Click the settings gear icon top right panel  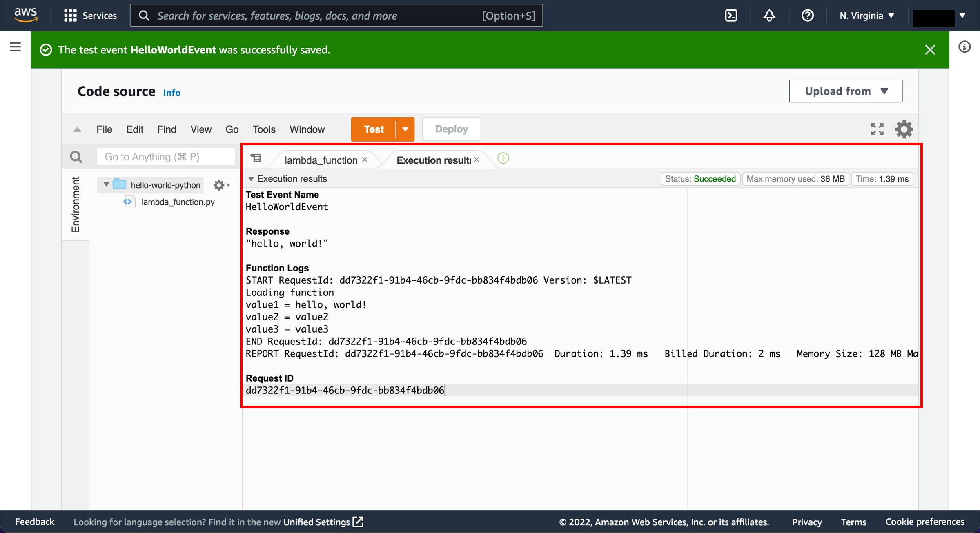tap(904, 129)
